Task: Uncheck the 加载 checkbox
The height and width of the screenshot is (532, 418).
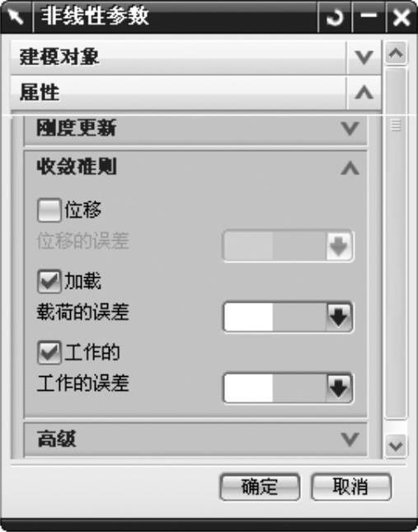Action: [x=49, y=281]
